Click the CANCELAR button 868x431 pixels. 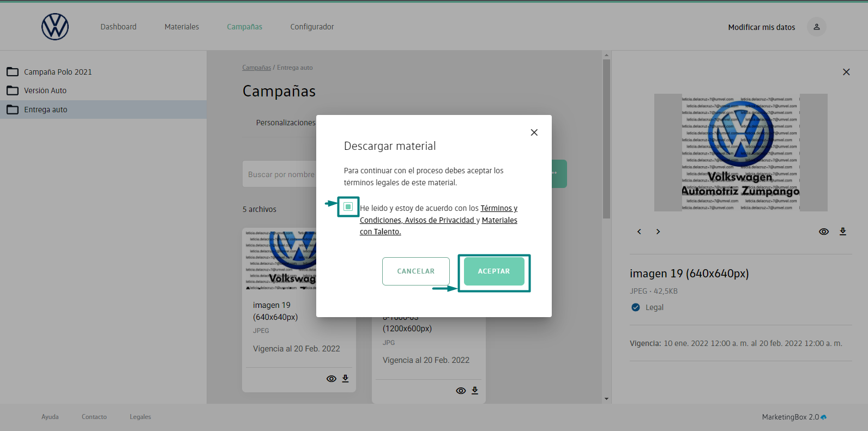coord(416,271)
